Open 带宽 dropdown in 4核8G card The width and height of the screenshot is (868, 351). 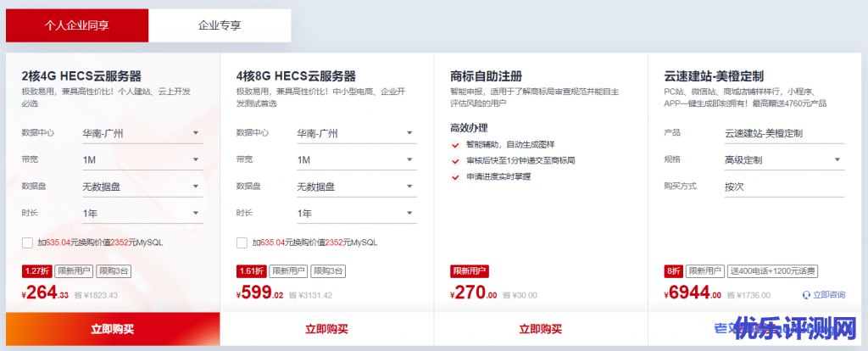click(357, 160)
